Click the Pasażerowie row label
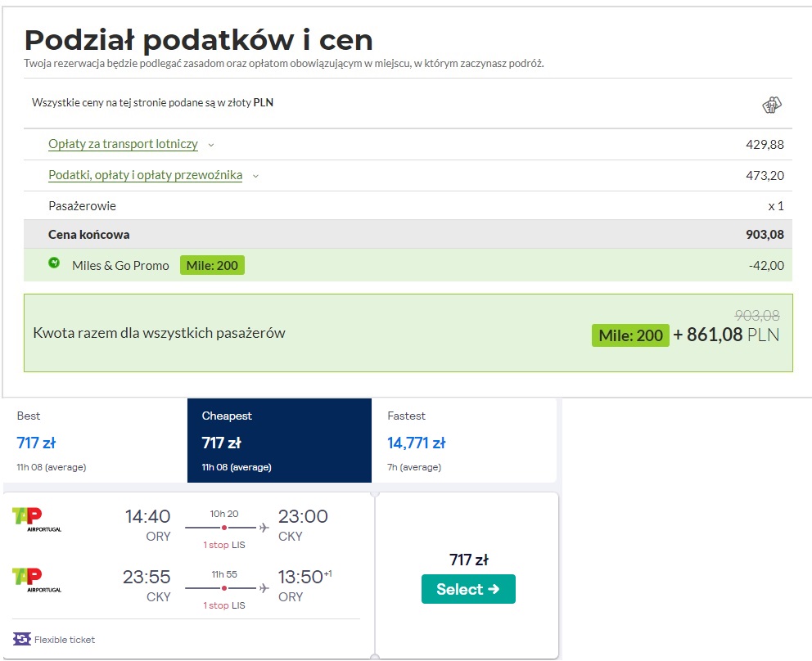812x661 pixels. 83,206
